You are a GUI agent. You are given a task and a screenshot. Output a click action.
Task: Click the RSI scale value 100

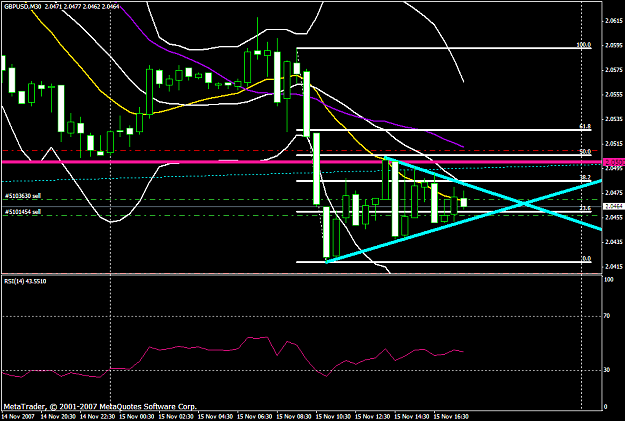click(609, 280)
